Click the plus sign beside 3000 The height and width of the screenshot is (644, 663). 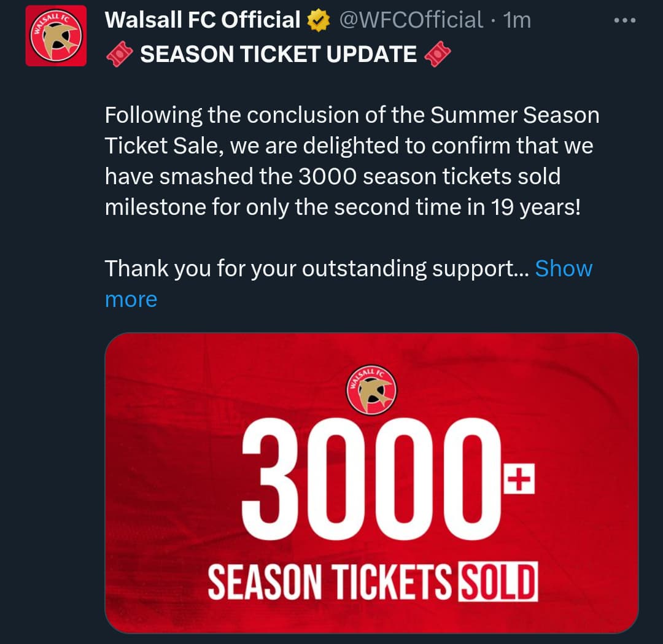click(519, 478)
